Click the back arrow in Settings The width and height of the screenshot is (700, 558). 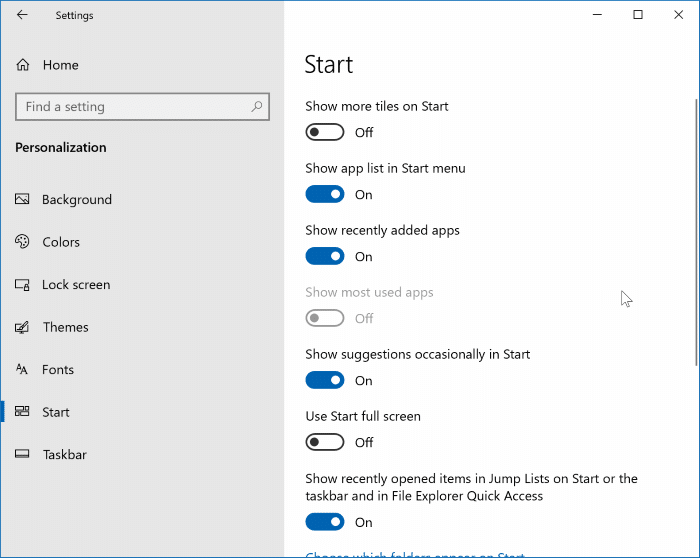click(22, 15)
